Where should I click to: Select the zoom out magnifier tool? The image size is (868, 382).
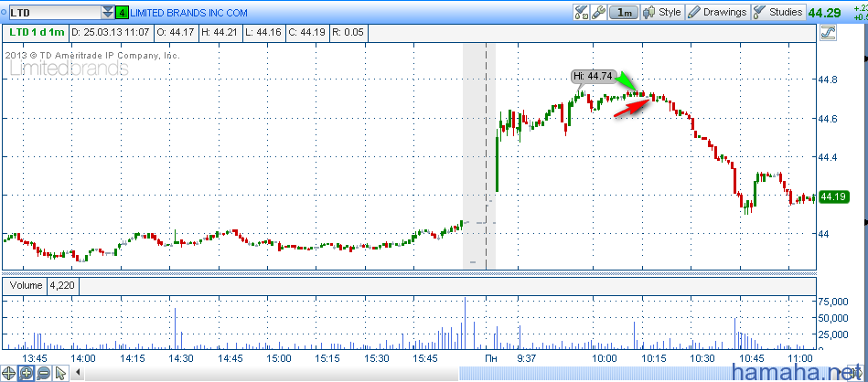pyautogui.click(x=43, y=373)
